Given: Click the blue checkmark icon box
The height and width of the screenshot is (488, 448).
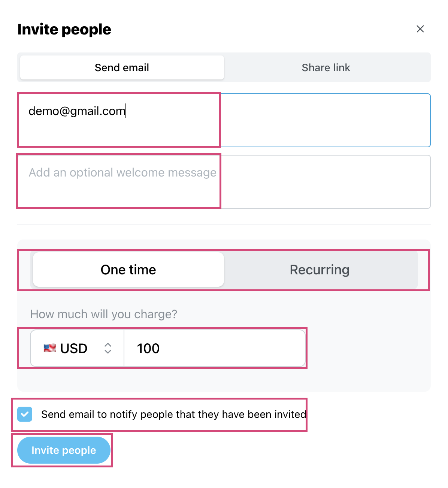Looking at the screenshot, I should (25, 414).
